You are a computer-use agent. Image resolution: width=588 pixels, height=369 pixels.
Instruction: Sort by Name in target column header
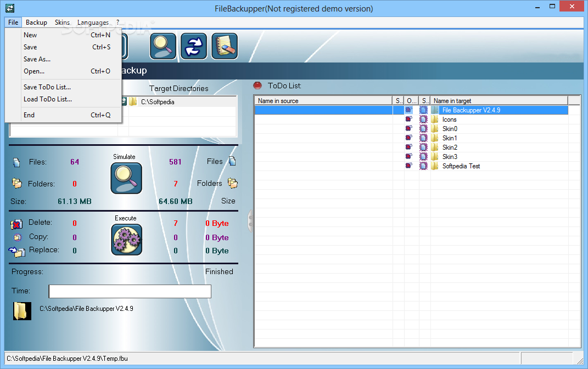499,101
